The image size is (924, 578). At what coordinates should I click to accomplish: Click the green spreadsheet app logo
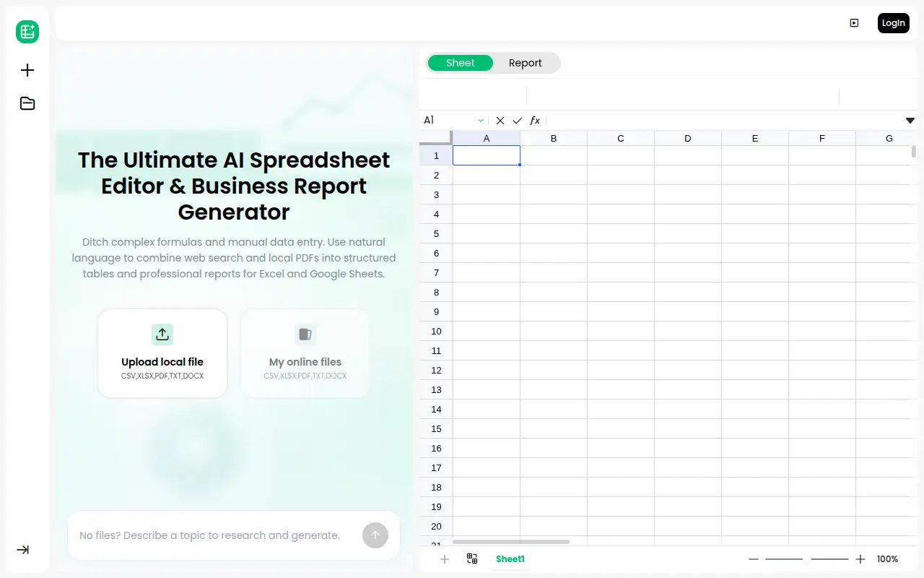[x=27, y=31]
